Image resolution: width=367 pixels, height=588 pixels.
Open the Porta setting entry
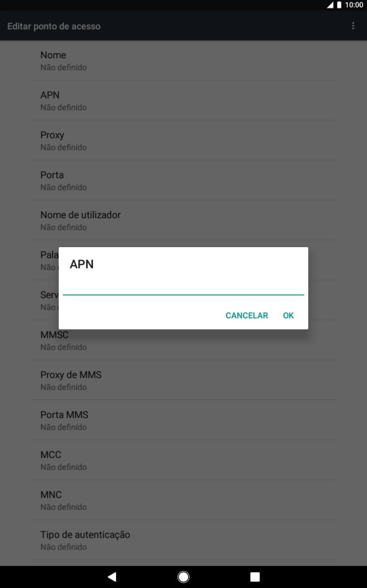(183, 180)
